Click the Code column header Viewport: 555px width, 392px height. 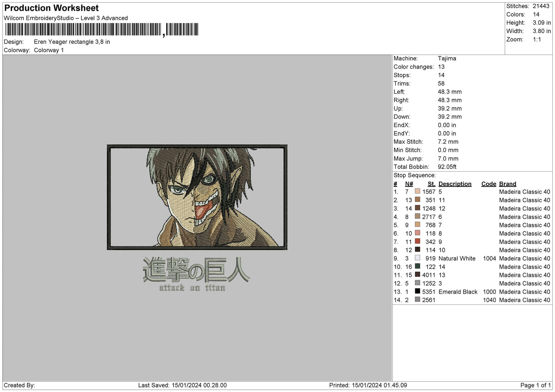click(x=489, y=184)
